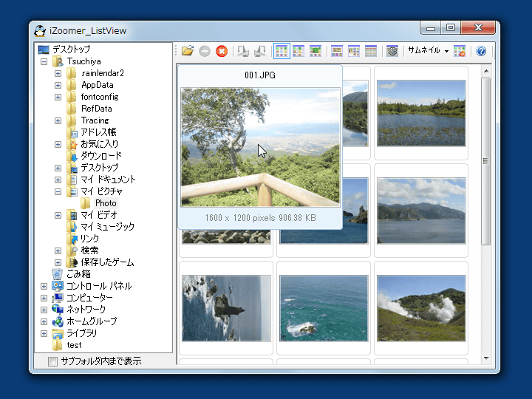Choose the view icon with green picture

point(316,51)
